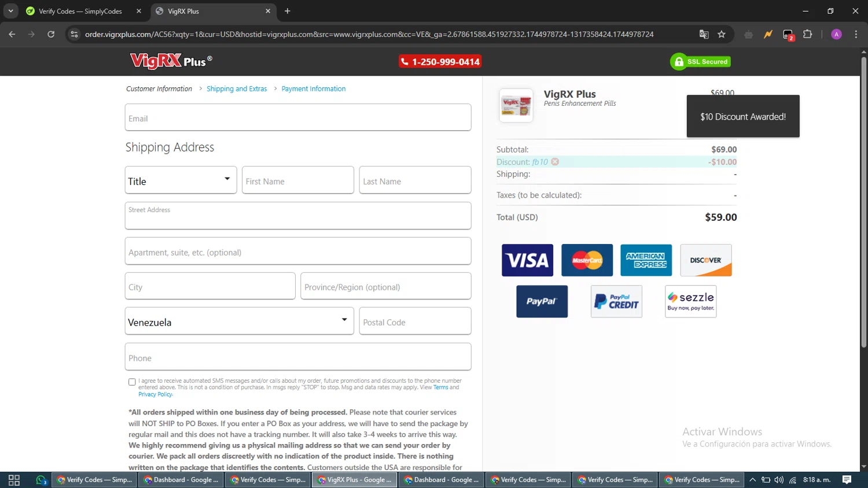The height and width of the screenshot is (488, 868).
Task: Open the Windows notification center icon
Action: click(847, 480)
